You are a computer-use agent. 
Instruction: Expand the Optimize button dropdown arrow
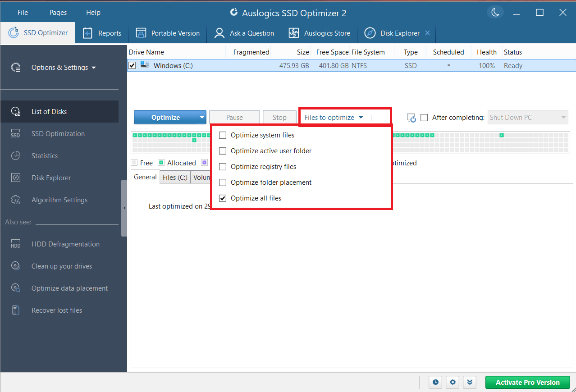(x=201, y=117)
